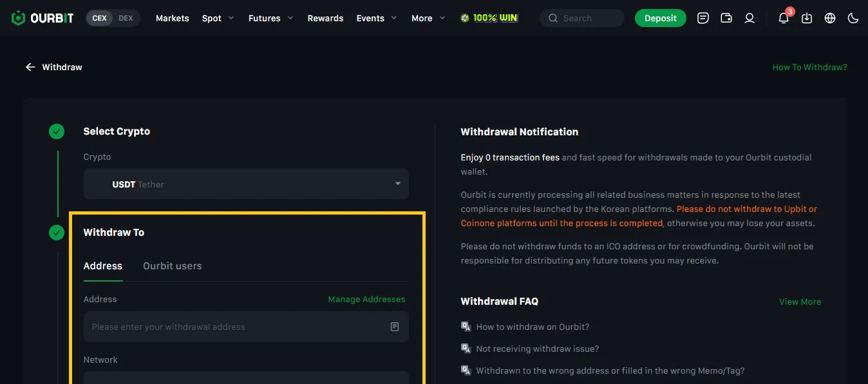Click the Withdraw To step checkmark
This screenshot has height=384, width=868.
[x=57, y=232]
